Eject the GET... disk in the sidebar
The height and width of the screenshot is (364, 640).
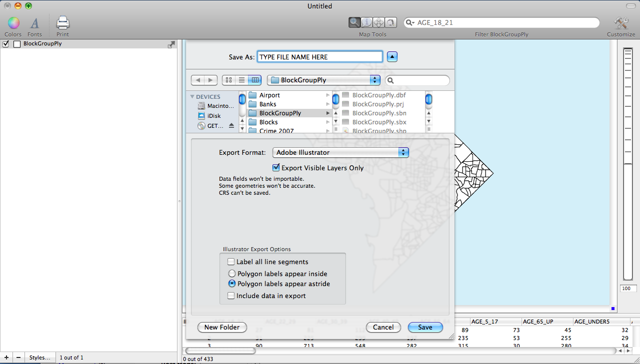coord(231,126)
